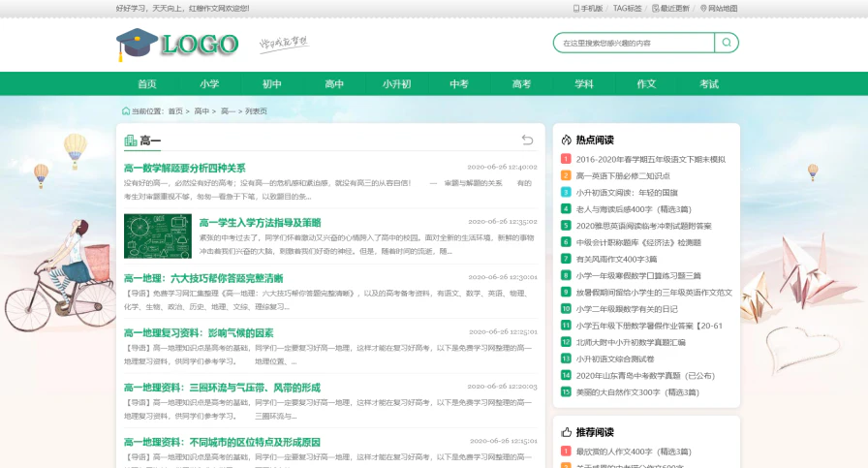The width and height of the screenshot is (868, 468).
Task: Click rank badge 4 in 热点阅读 list
Action: (566, 208)
